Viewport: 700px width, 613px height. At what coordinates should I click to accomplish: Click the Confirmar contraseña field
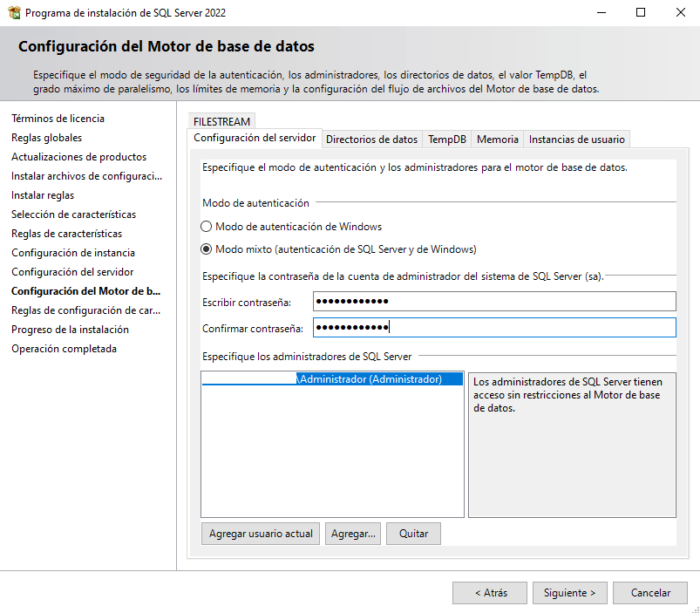point(494,328)
